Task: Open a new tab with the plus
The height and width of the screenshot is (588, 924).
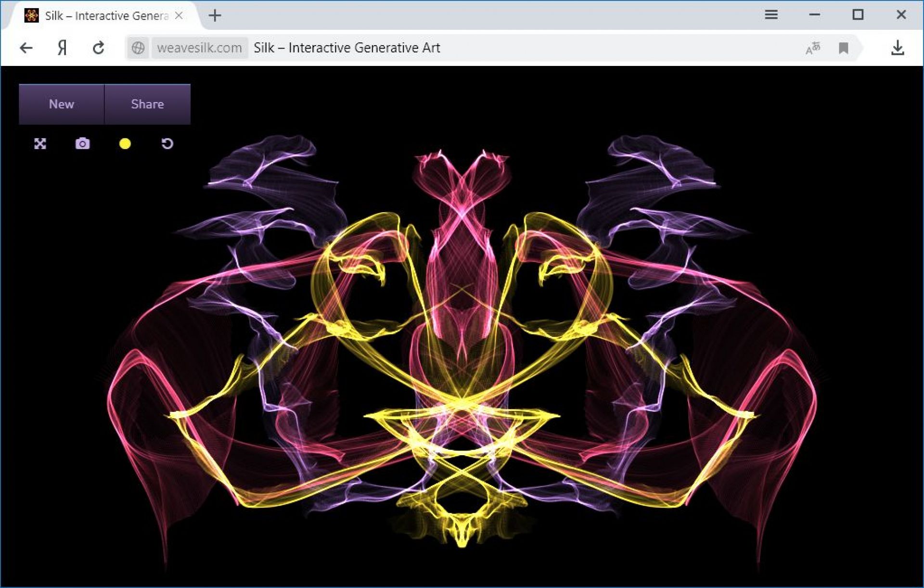Action: (215, 16)
